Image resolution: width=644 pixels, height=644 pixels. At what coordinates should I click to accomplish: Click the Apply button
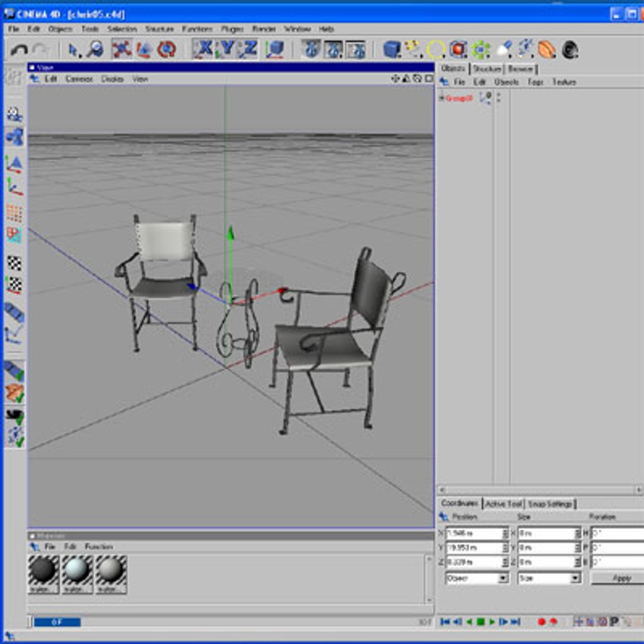620,578
